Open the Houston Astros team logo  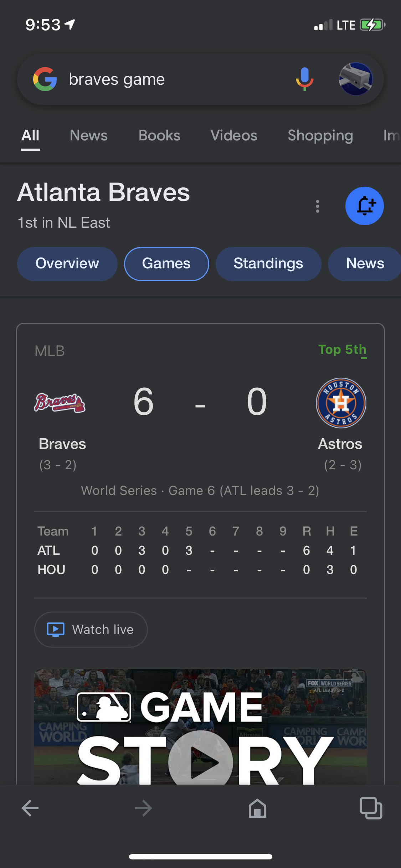(341, 403)
